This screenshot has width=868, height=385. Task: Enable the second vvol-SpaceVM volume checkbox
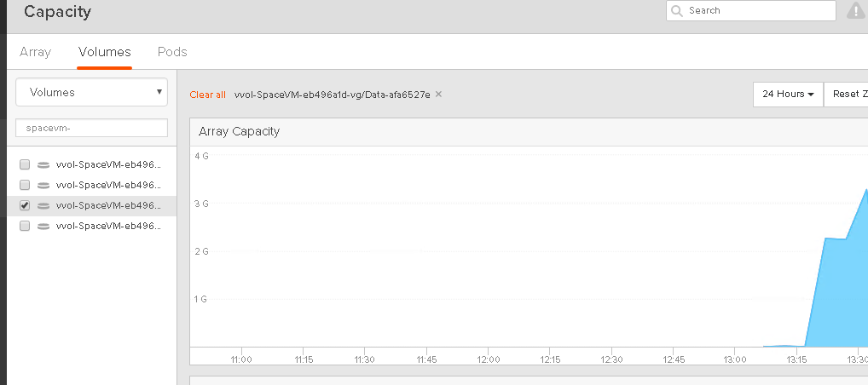click(x=25, y=185)
